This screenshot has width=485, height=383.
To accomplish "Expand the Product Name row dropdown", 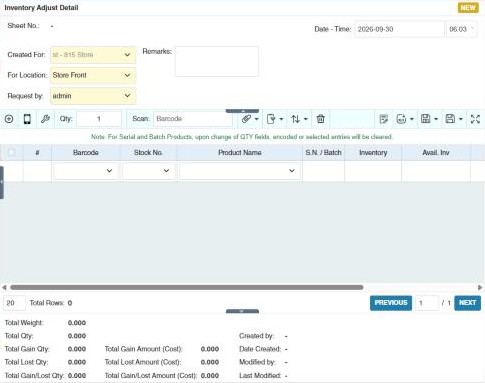I will coord(240,171).
